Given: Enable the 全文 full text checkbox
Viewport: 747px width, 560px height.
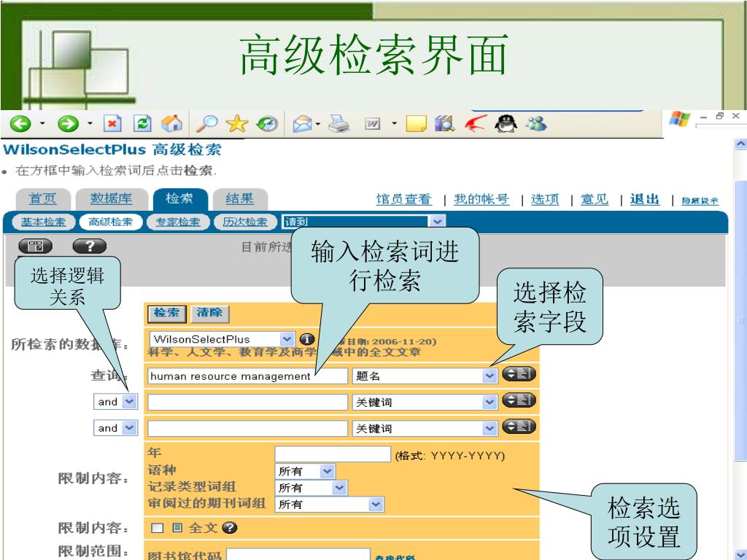Looking at the screenshot, I should pyautogui.click(x=157, y=528).
